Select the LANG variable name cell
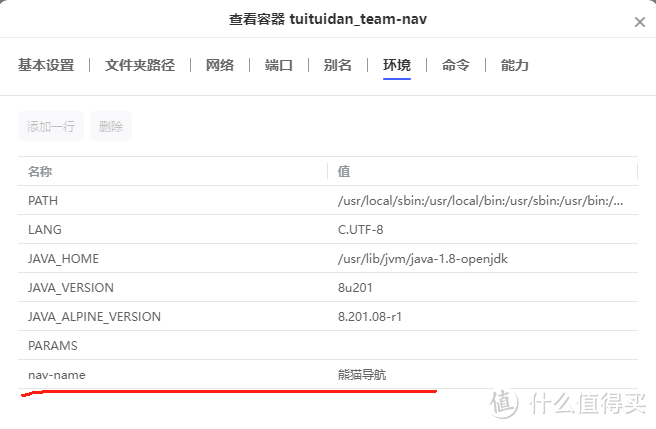This screenshot has width=656, height=429. [x=172, y=229]
